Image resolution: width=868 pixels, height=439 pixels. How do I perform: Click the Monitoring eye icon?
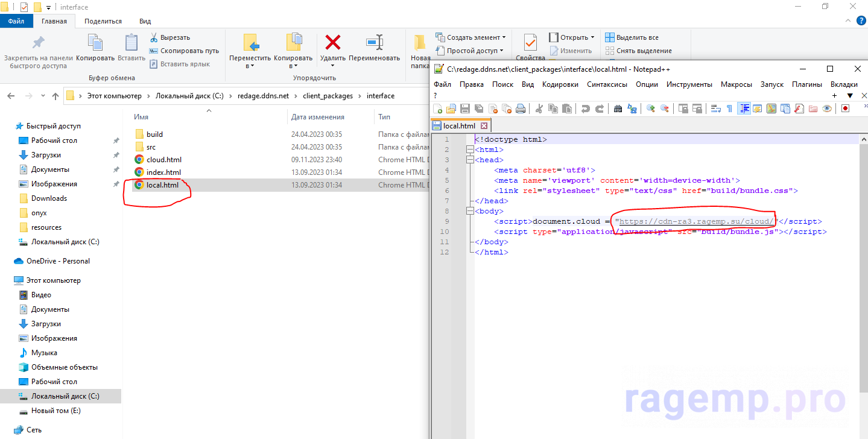point(827,109)
